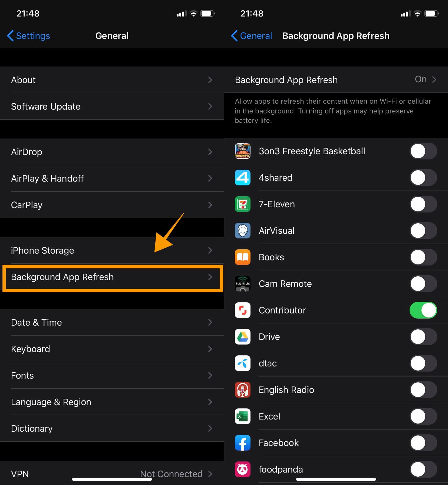Image resolution: width=448 pixels, height=485 pixels.
Task: Switch on Excel background refresh
Action: tap(423, 416)
